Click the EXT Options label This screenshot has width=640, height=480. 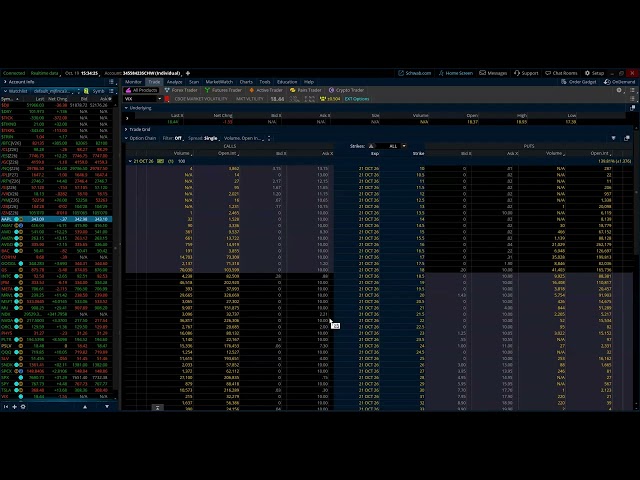(357, 99)
